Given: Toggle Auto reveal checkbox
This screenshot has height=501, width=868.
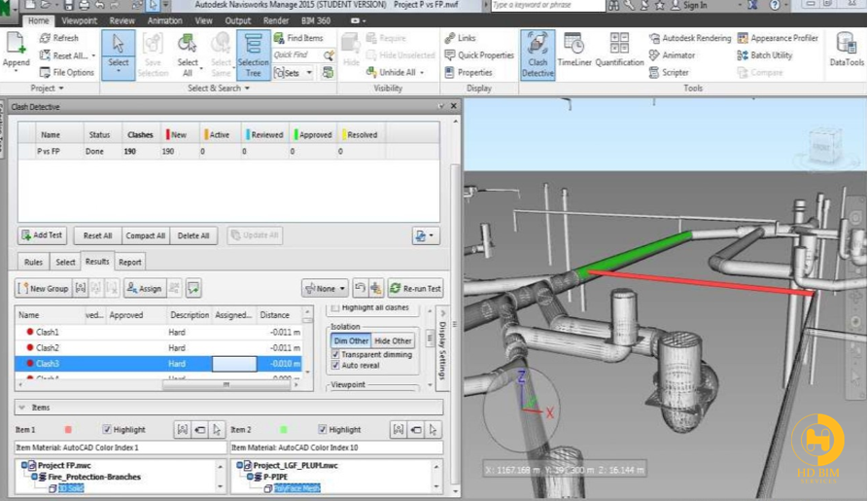Looking at the screenshot, I should pyautogui.click(x=335, y=365).
